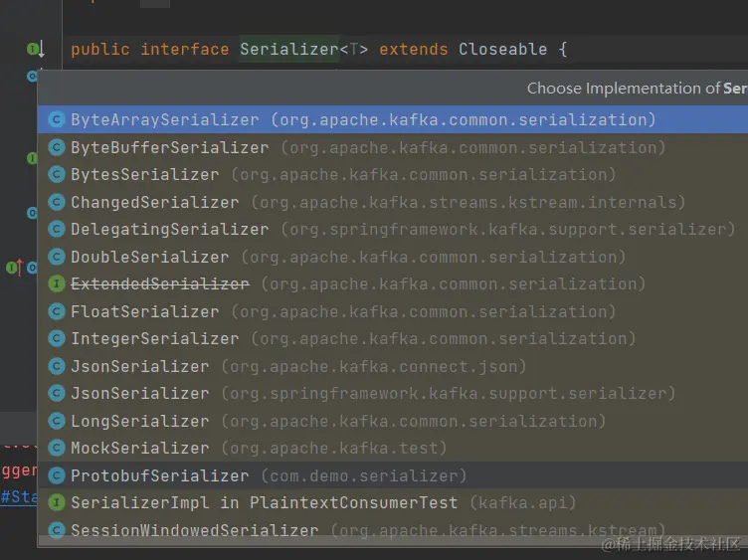Open LongSerializer implementation
The width and height of the screenshot is (748, 560).
[393, 421]
